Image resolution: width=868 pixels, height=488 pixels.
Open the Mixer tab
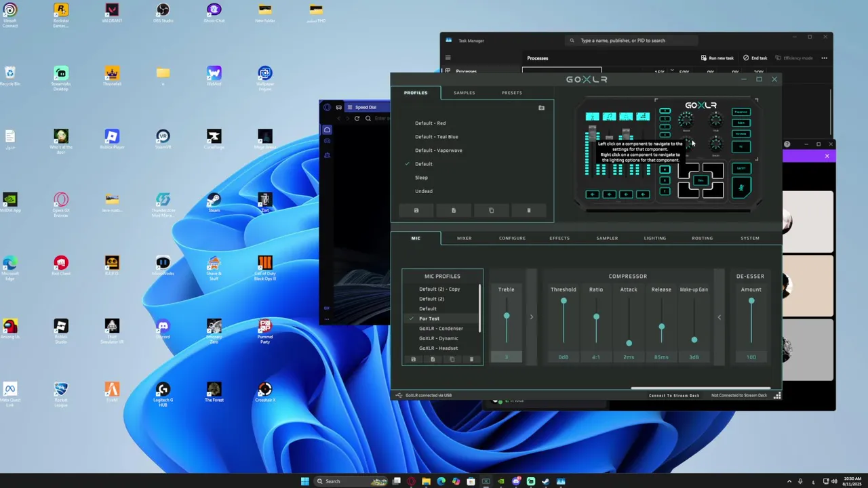pyautogui.click(x=465, y=238)
